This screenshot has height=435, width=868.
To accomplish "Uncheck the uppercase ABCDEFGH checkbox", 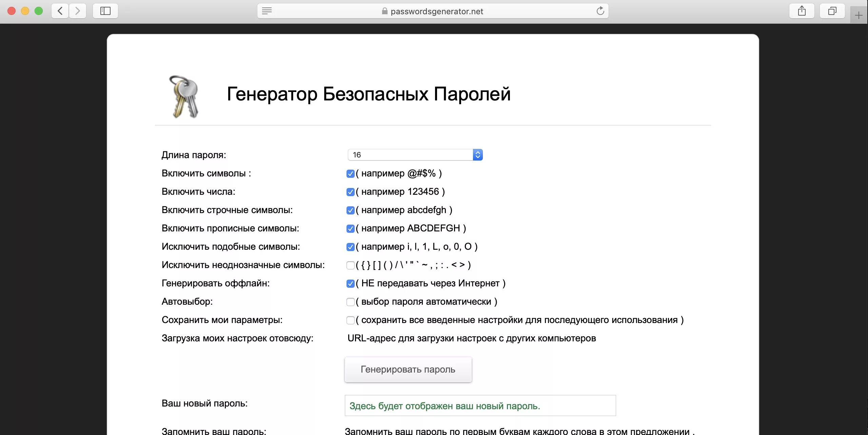I will click(350, 229).
